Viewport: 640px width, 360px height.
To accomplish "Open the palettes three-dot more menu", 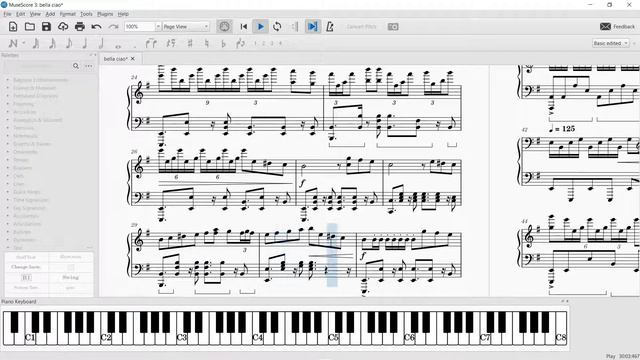I will coord(89,66).
